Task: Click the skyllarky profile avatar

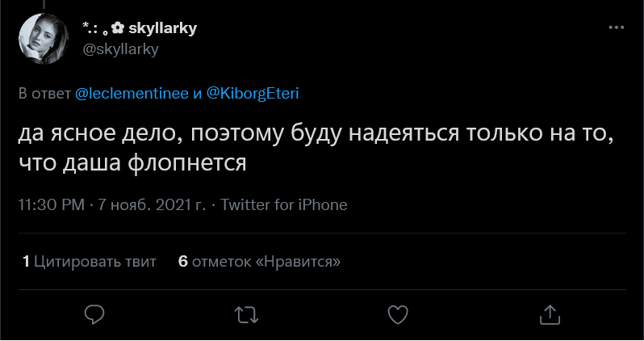Action: [41, 38]
